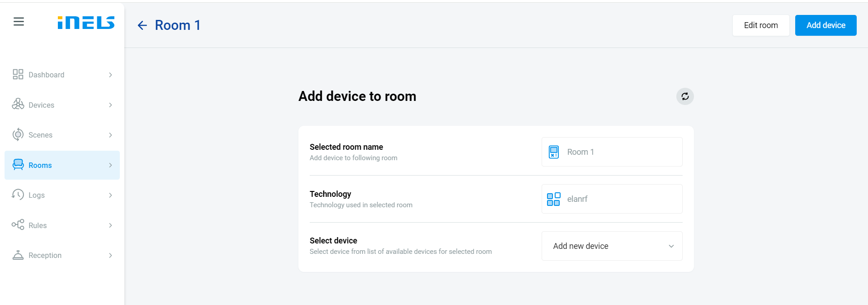Click the iNELS logo
The image size is (868, 305).
[x=86, y=23]
